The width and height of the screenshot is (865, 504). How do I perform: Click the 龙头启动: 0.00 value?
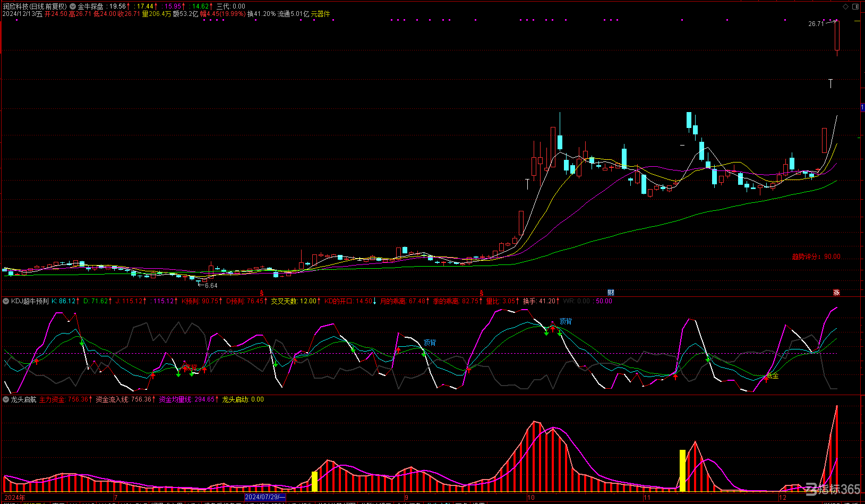point(243,399)
